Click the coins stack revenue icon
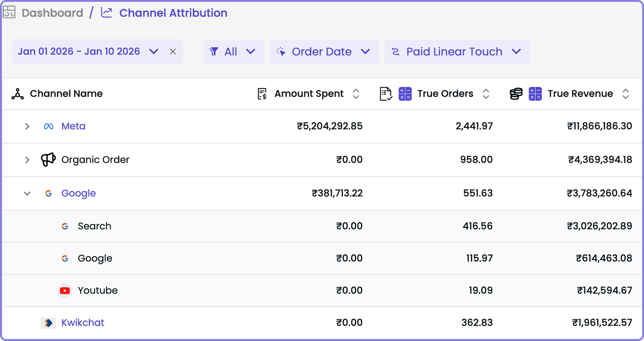This screenshot has width=644, height=341. [516, 94]
